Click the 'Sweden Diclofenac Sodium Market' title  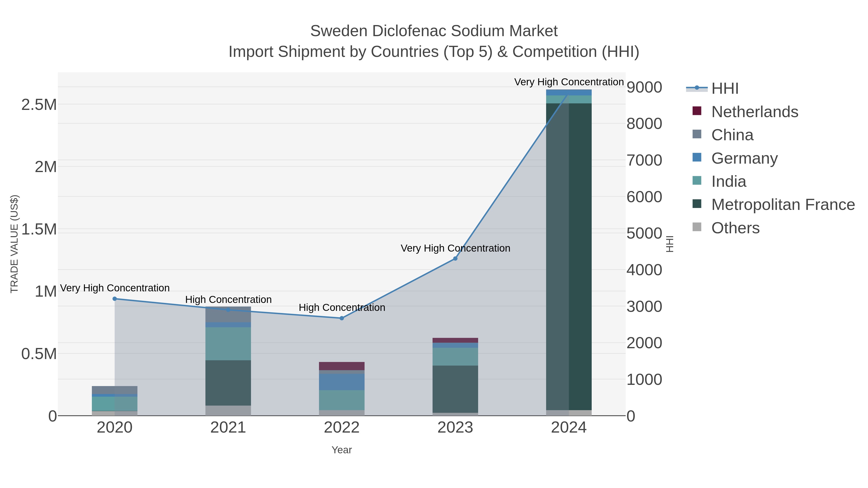point(434,31)
